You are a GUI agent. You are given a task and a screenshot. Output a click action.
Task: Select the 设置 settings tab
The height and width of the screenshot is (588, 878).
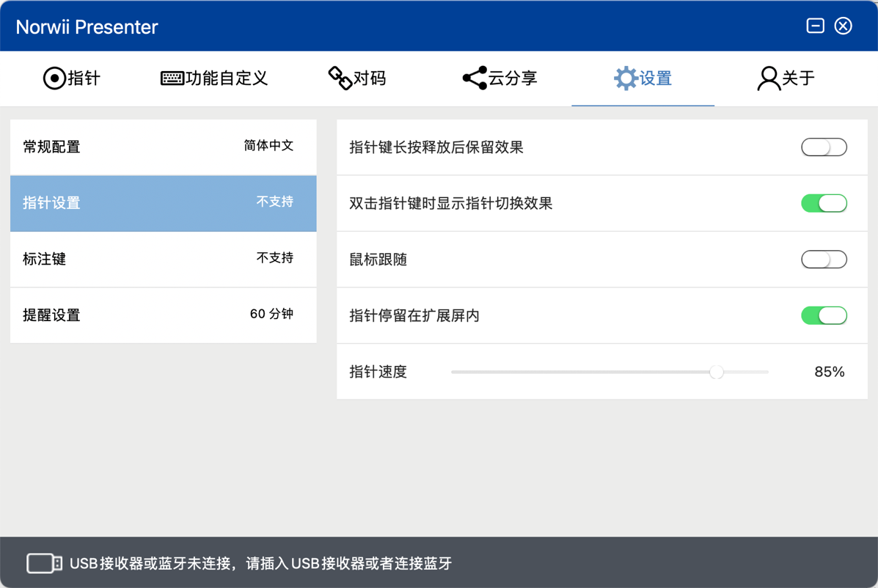[x=643, y=78]
